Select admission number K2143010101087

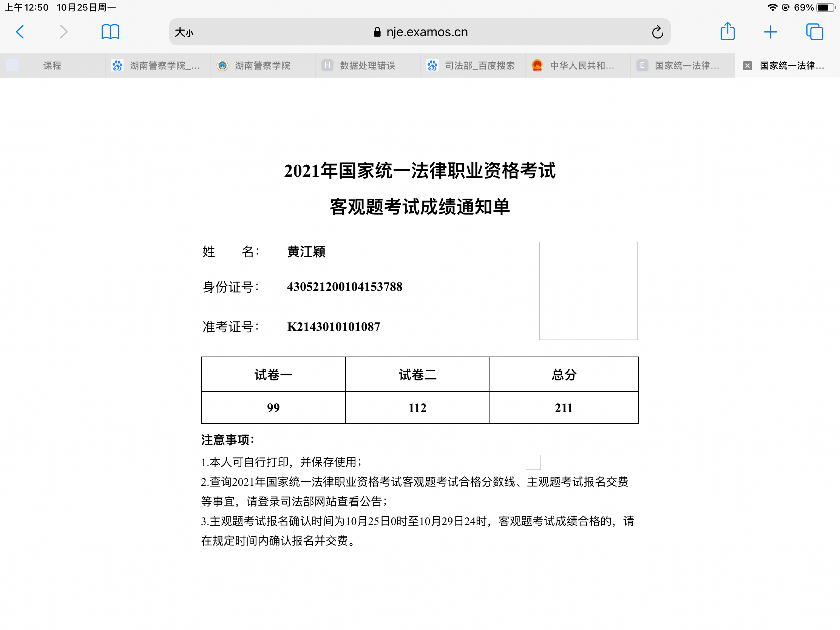coord(334,327)
